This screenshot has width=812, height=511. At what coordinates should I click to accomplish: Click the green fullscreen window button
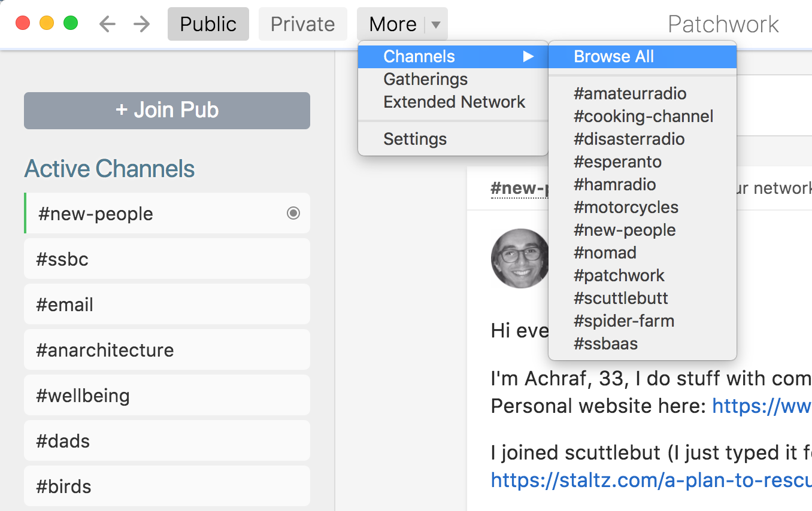click(x=71, y=23)
